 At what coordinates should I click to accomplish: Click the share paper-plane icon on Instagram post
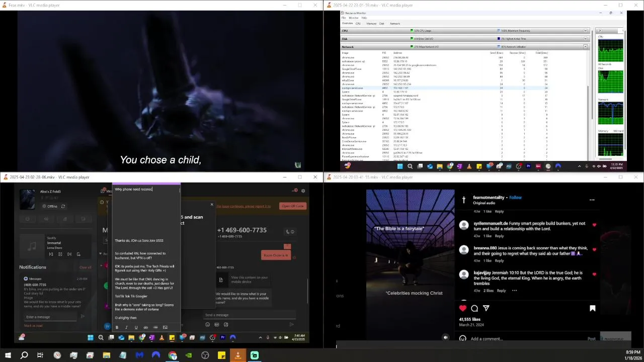click(x=486, y=308)
